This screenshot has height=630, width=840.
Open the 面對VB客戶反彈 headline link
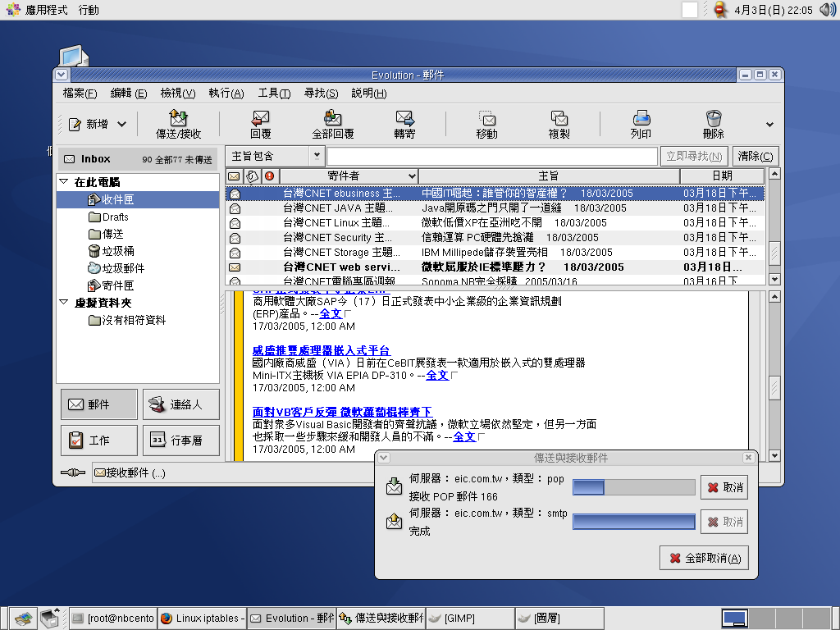(342, 412)
